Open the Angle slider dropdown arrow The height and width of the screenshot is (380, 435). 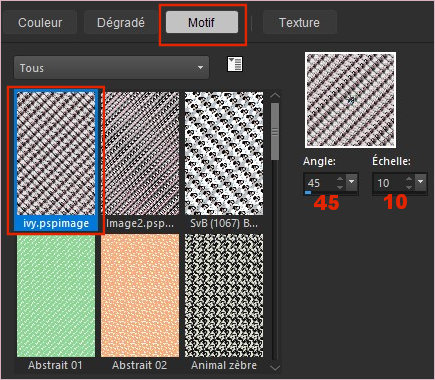352,182
